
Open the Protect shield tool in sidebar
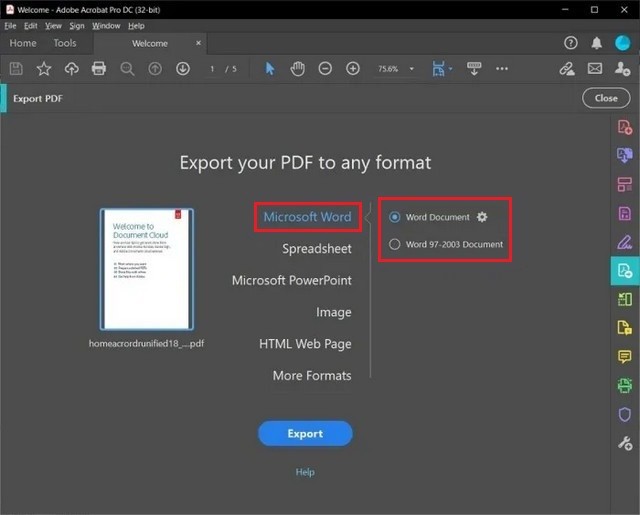coord(624,414)
